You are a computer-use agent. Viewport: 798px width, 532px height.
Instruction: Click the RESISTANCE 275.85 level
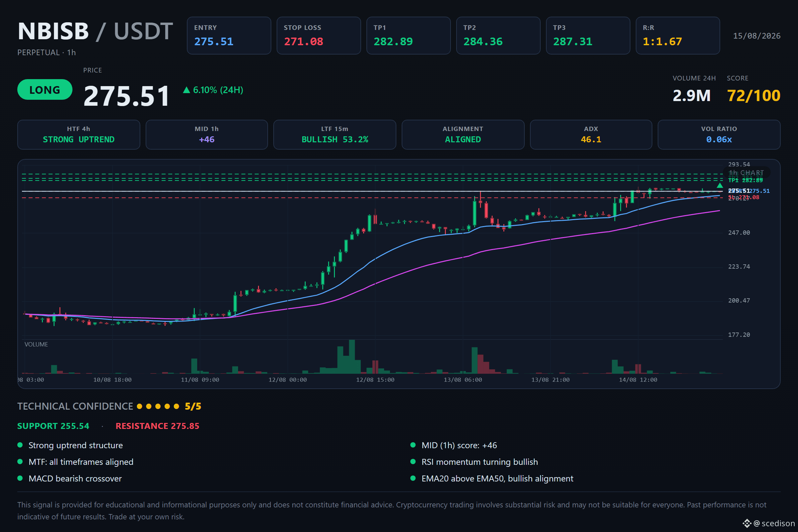(x=157, y=426)
